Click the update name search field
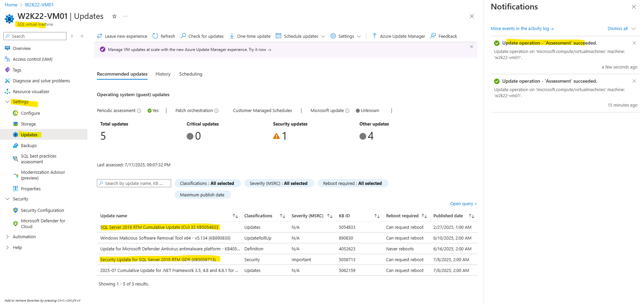 click(134, 183)
